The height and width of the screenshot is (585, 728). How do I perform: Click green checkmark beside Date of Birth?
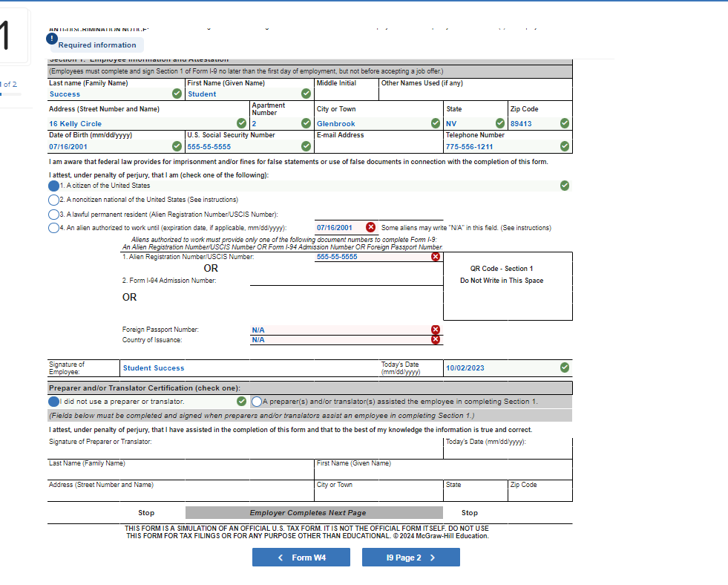tap(177, 146)
